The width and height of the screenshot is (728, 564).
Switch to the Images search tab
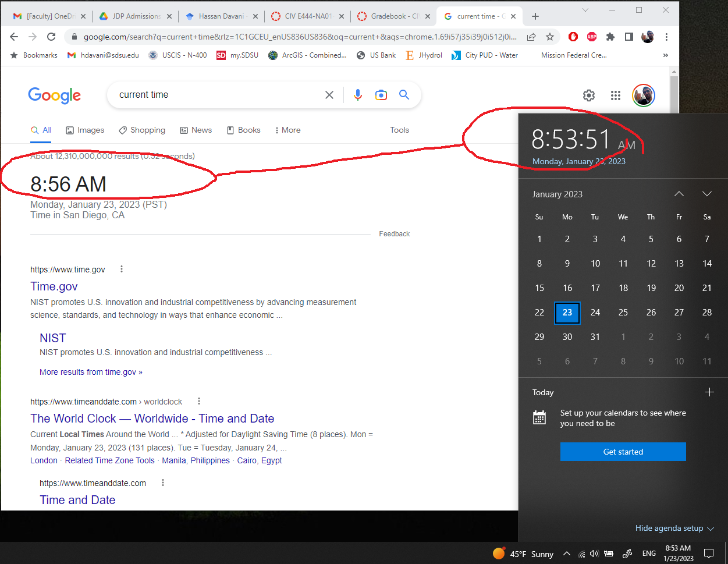tap(85, 130)
